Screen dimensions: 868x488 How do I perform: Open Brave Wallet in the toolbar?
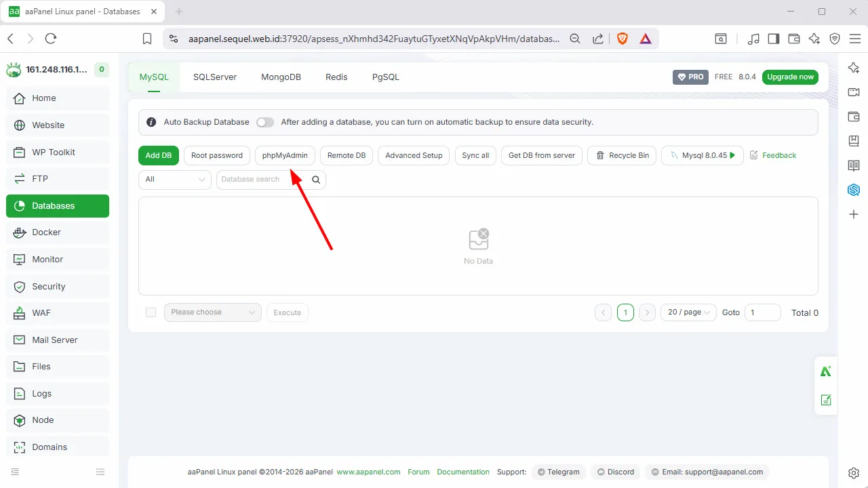(x=794, y=39)
